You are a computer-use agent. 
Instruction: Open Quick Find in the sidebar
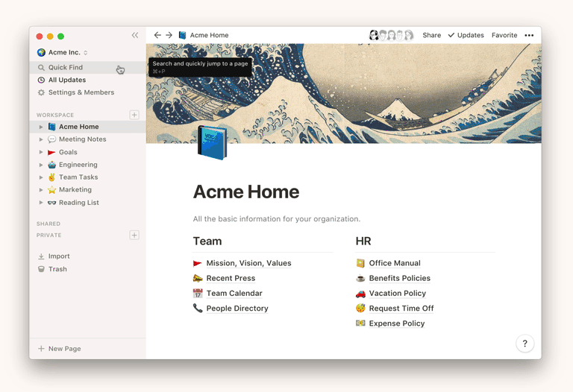pyautogui.click(x=66, y=67)
